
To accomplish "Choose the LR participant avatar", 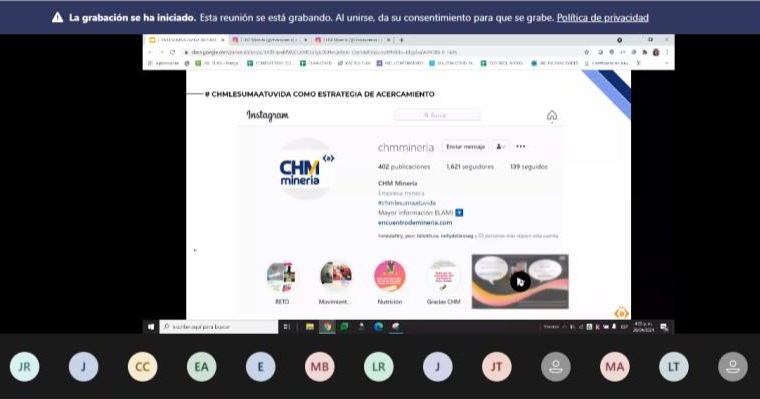I will tap(379, 367).
